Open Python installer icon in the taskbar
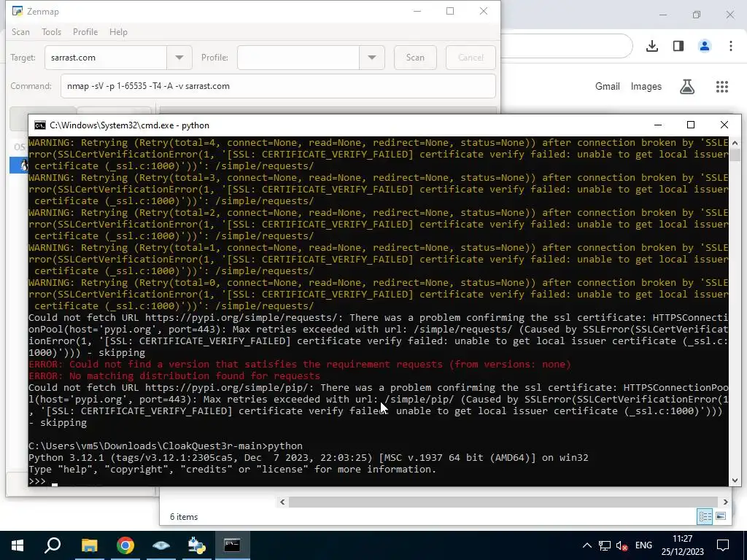This screenshot has width=747, height=560. [197, 545]
